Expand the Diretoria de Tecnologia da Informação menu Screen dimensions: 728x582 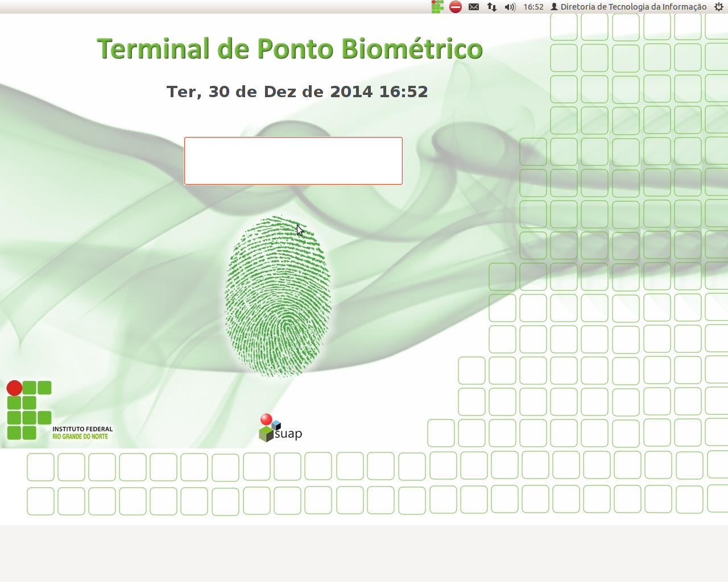click(x=633, y=7)
